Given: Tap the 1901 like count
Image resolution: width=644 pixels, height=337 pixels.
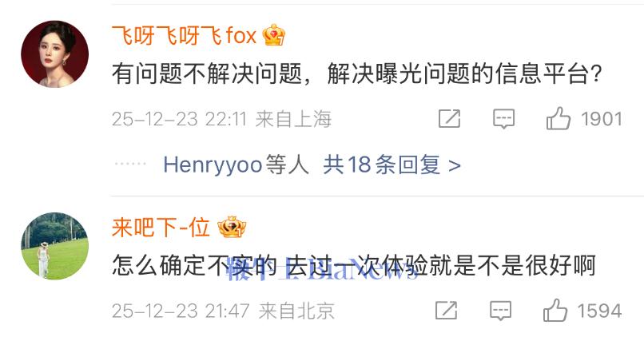Looking at the screenshot, I should tap(602, 119).
